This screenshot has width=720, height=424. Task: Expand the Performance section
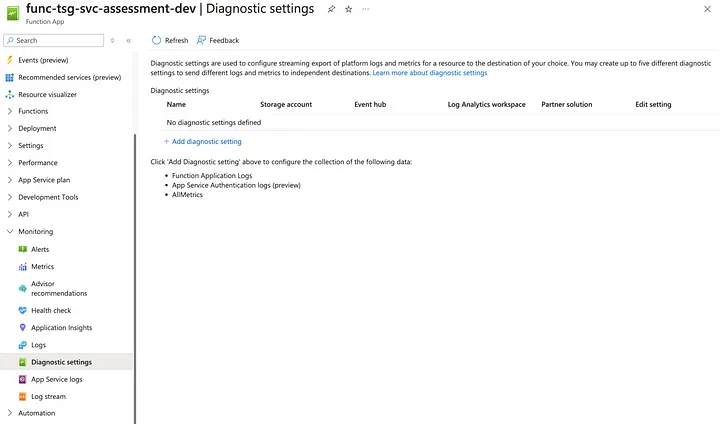pos(10,163)
